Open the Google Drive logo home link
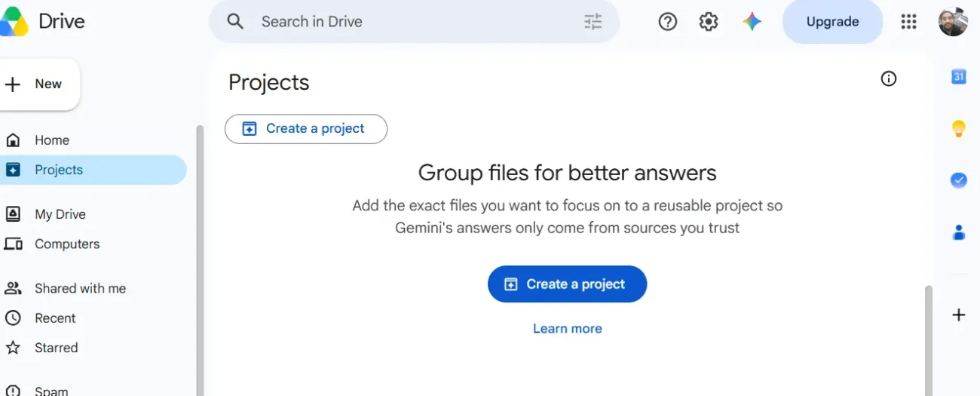The image size is (980, 396). 42,21
